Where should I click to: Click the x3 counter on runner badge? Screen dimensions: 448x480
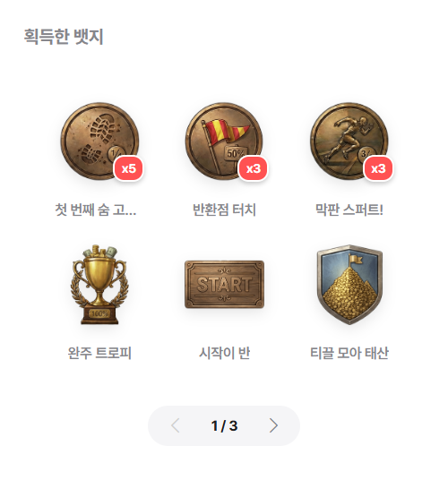point(378,168)
